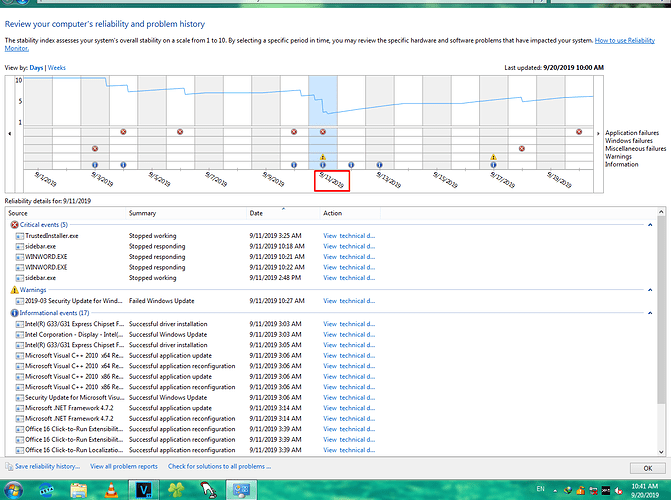The width and height of the screenshot is (671, 500).
Task: Click the event list scrollbar up arrow
Action: 662,212
